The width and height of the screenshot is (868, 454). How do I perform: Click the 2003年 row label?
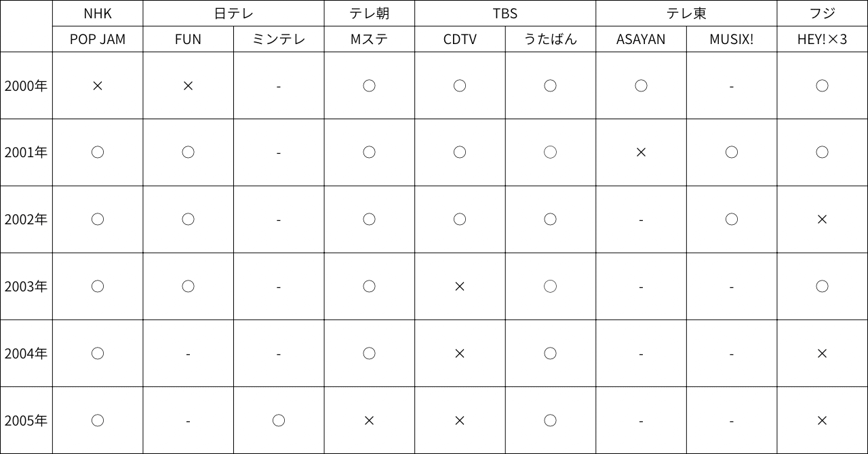[26, 287]
